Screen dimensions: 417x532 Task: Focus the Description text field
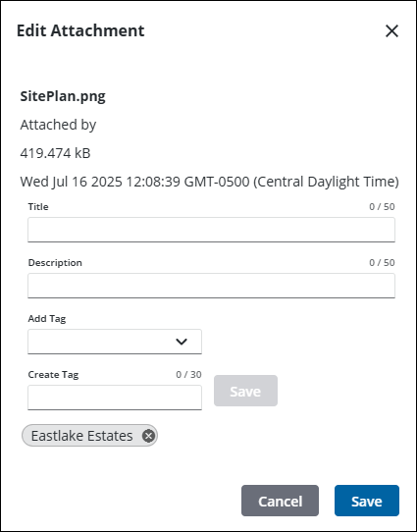coord(211,286)
